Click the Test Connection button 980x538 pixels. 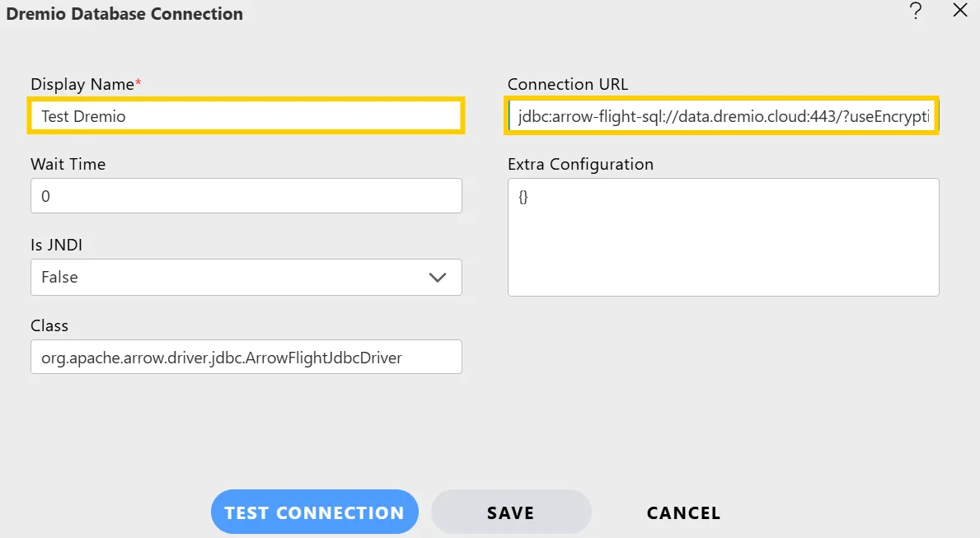[314, 512]
